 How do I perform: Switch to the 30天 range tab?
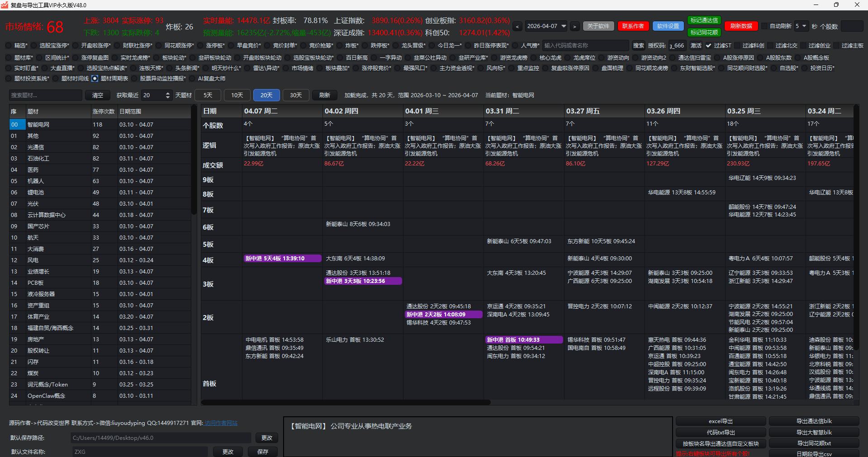tap(296, 95)
